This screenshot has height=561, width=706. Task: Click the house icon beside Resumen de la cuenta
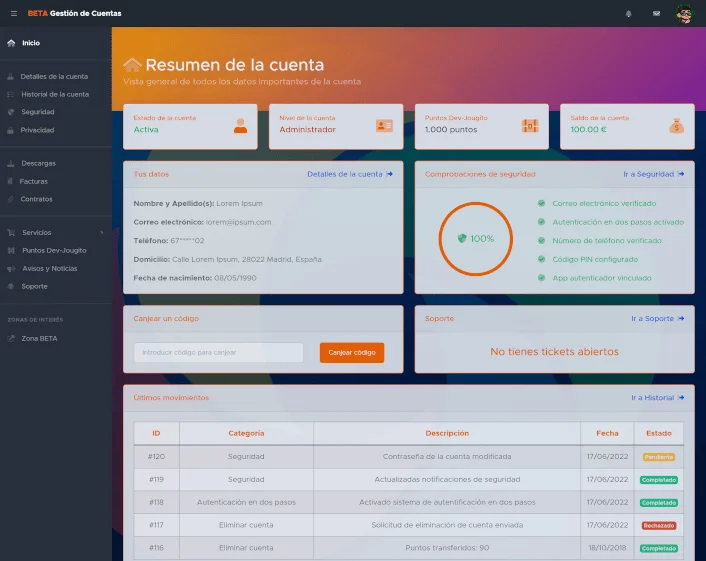click(132, 65)
